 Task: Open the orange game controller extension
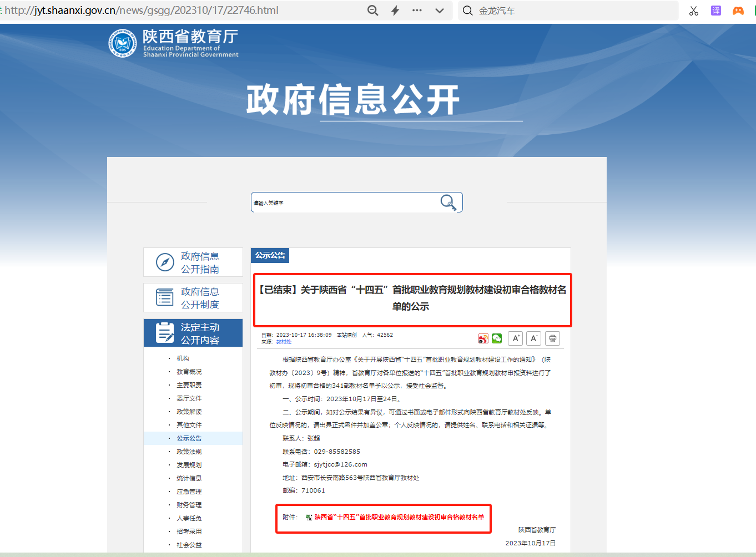click(x=738, y=11)
